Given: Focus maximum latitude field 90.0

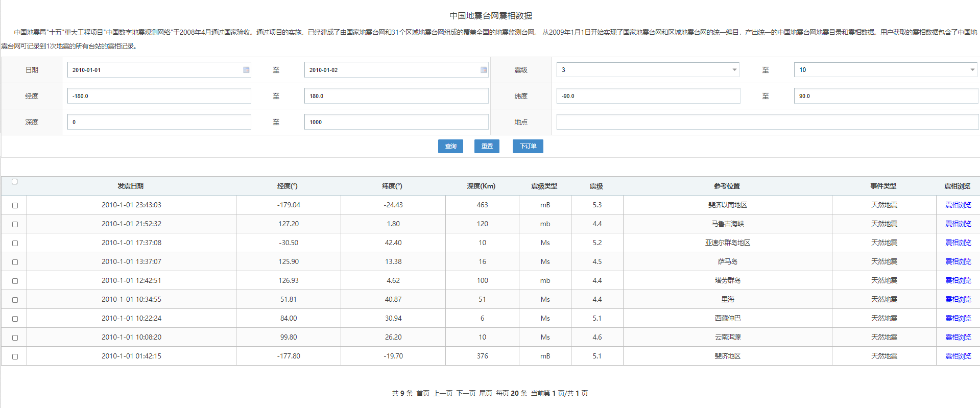Looking at the screenshot, I should pyautogui.click(x=886, y=96).
